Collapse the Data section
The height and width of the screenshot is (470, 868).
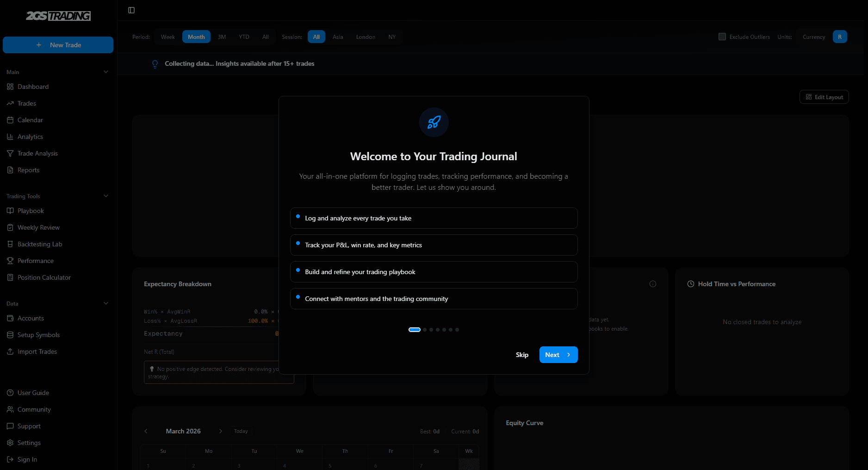click(x=106, y=303)
